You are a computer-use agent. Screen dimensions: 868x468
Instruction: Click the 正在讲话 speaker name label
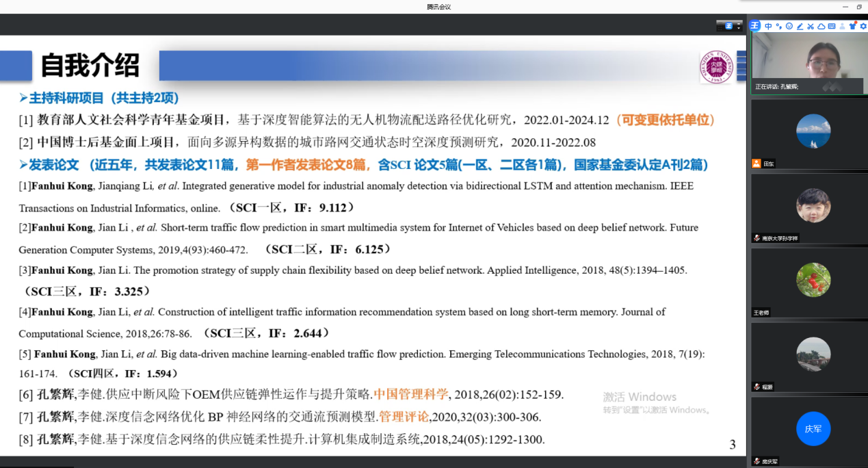776,87
